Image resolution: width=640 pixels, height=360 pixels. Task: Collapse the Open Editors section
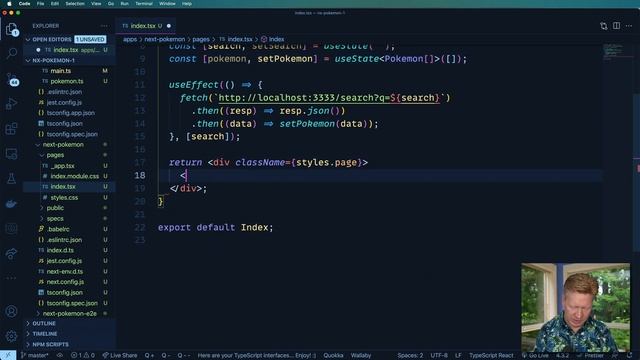click(28, 40)
